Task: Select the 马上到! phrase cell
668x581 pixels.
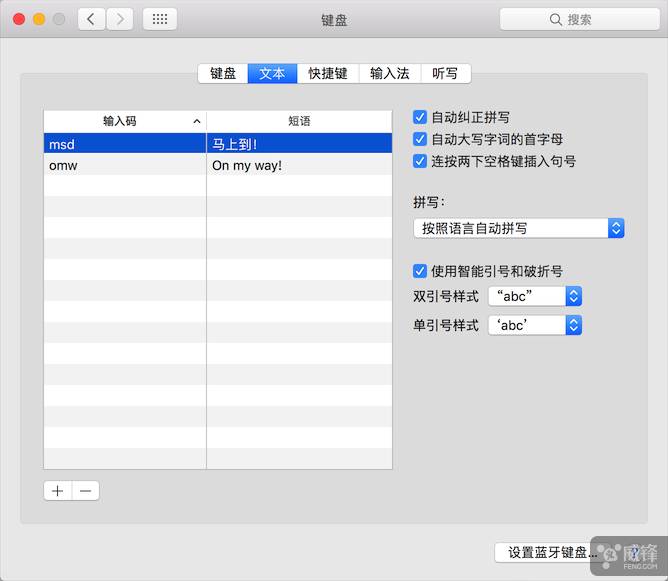Action: [299, 144]
